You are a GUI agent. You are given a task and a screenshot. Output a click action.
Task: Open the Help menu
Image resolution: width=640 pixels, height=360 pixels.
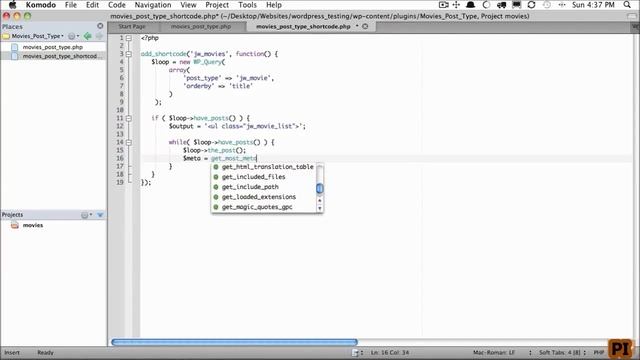(x=274, y=5)
